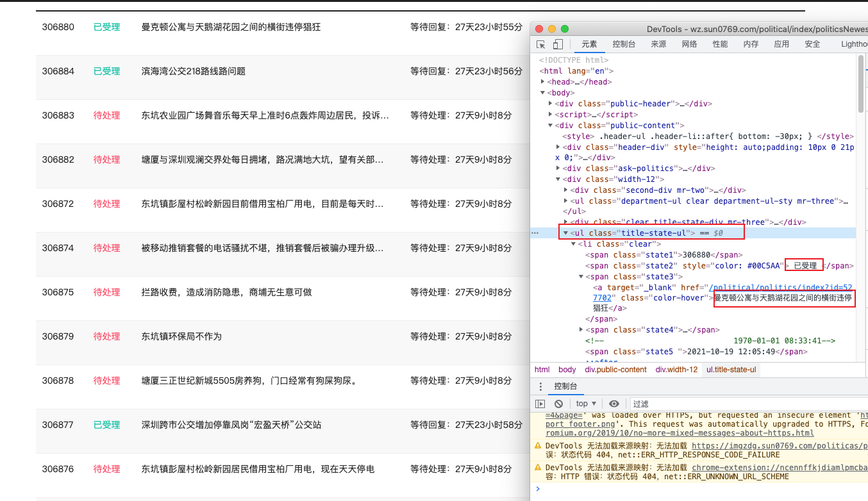Open the 网络 tab
This screenshot has height=501, width=868.
point(689,44)
